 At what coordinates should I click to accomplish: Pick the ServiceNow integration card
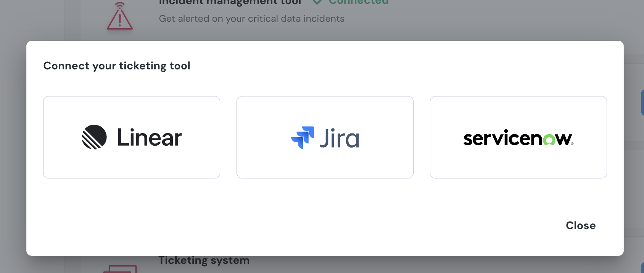click(518, 137)
